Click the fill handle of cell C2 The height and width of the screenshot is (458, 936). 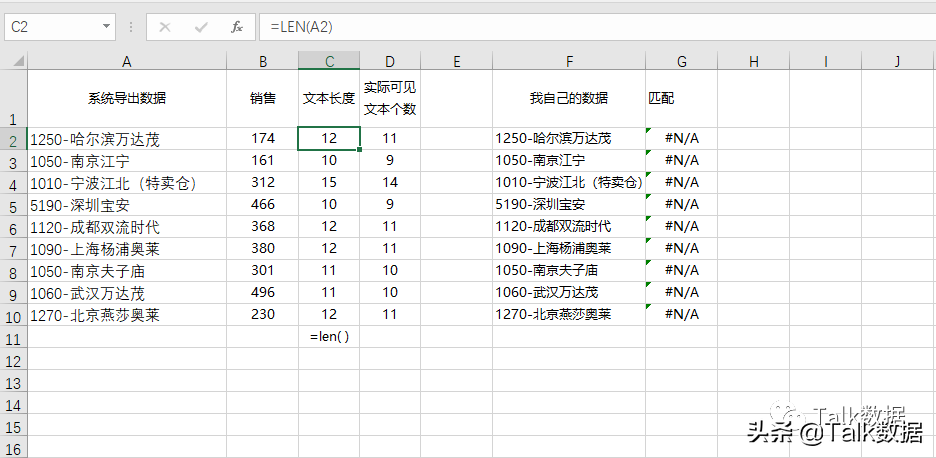[359, 149]
